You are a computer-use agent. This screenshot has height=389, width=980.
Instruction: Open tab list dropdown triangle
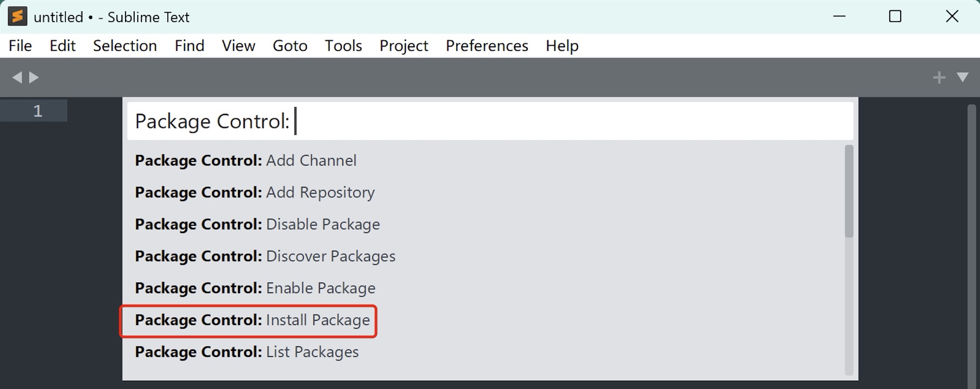coord(963,77)
